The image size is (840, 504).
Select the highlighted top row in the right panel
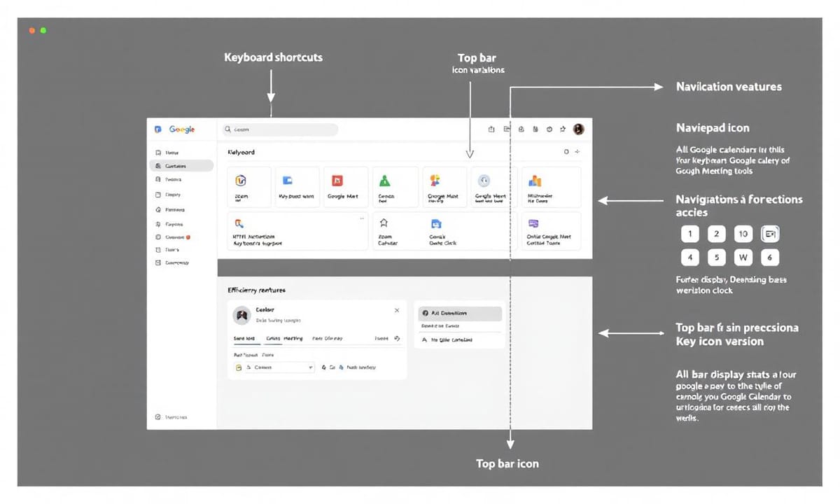click(460, 313)
